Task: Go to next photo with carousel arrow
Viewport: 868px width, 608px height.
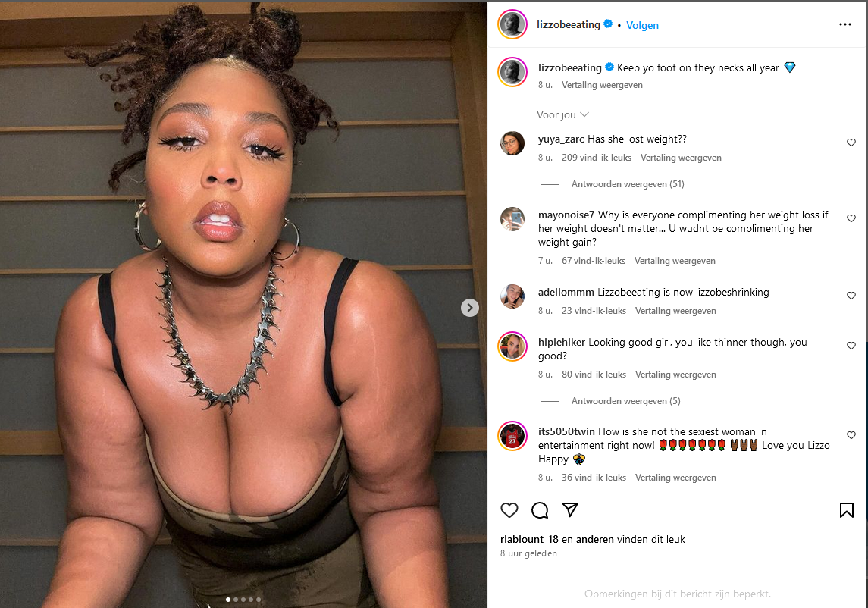Action: 469,308
